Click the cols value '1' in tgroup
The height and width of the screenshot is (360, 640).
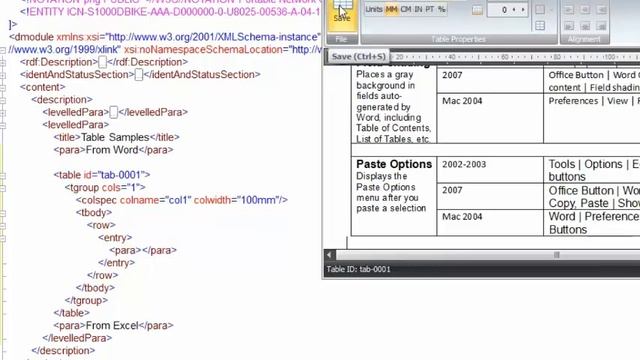pos(132,187)
